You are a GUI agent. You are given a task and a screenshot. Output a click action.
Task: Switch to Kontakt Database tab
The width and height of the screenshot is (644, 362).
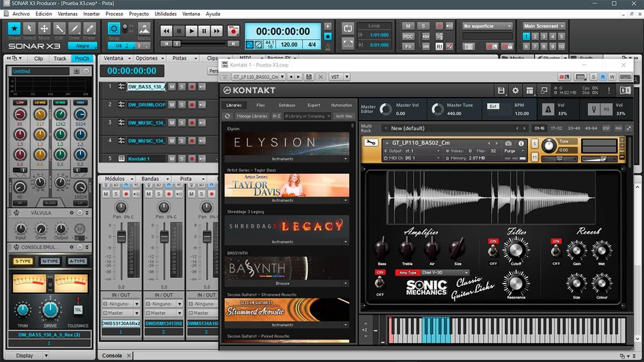[287, 105]
